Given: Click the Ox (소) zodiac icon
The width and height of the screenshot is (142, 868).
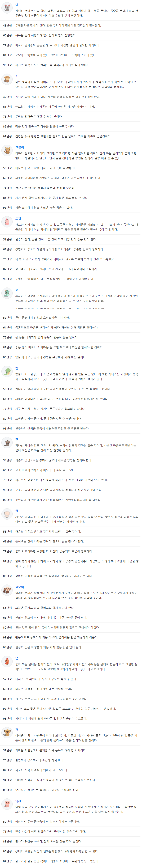Looking at the screenshot, I should click(x=7, y=79).
